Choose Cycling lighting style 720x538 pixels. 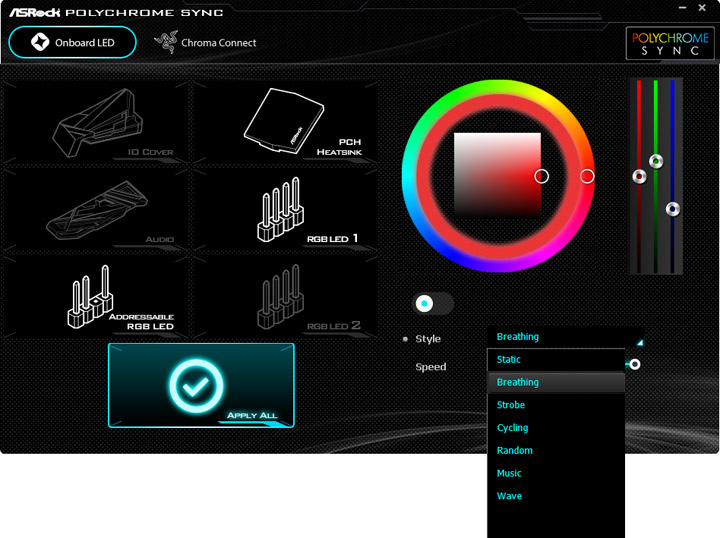click(556, 427)
